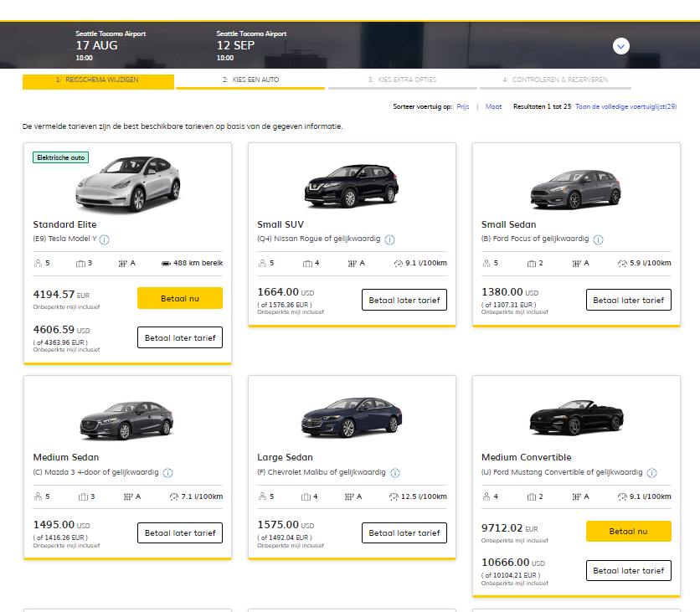Open Chevrolet Malibu info icon
This screenshot has width=700, height=612.
(395, 473)
